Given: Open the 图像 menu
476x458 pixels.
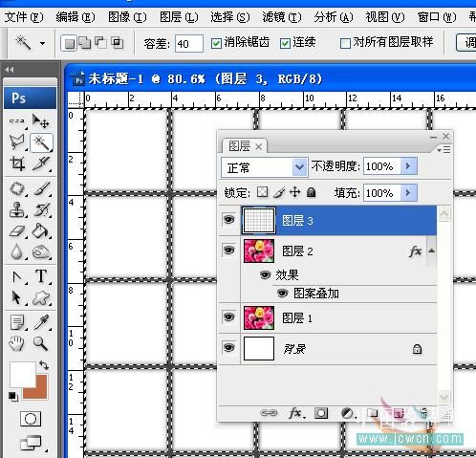Looking at the screenshot, I should pos(127,17).
